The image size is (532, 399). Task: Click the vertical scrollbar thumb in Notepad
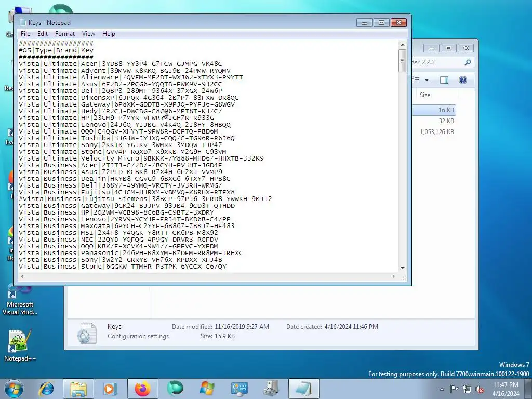(403, 61)
